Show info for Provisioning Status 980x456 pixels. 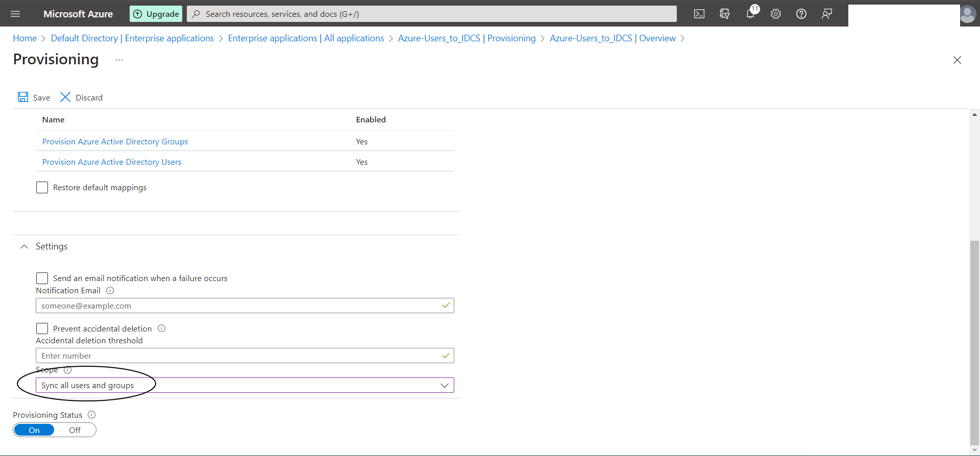tap(92, 415)
